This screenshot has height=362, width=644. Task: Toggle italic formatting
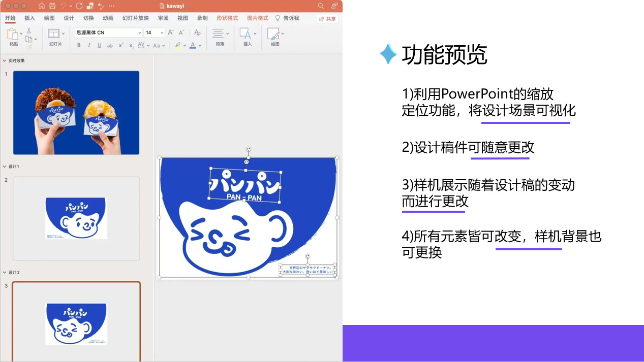[x=88, y=45]
